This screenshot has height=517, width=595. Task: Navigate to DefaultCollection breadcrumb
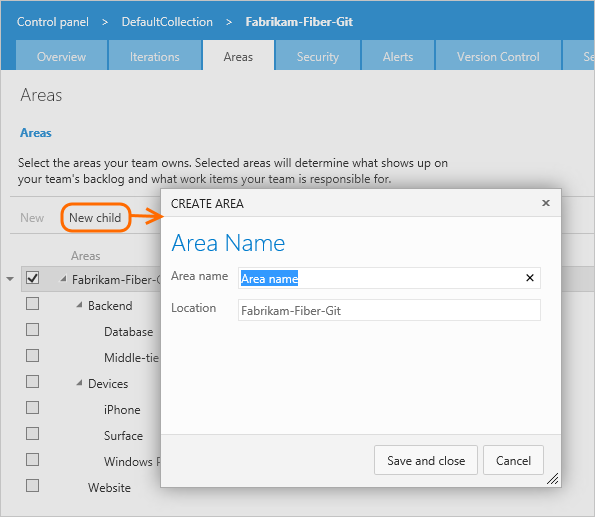(x=167, y=22)
